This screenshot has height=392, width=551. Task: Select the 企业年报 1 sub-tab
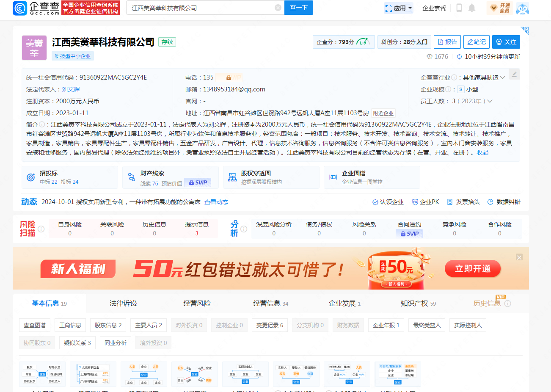coord(386,325)
